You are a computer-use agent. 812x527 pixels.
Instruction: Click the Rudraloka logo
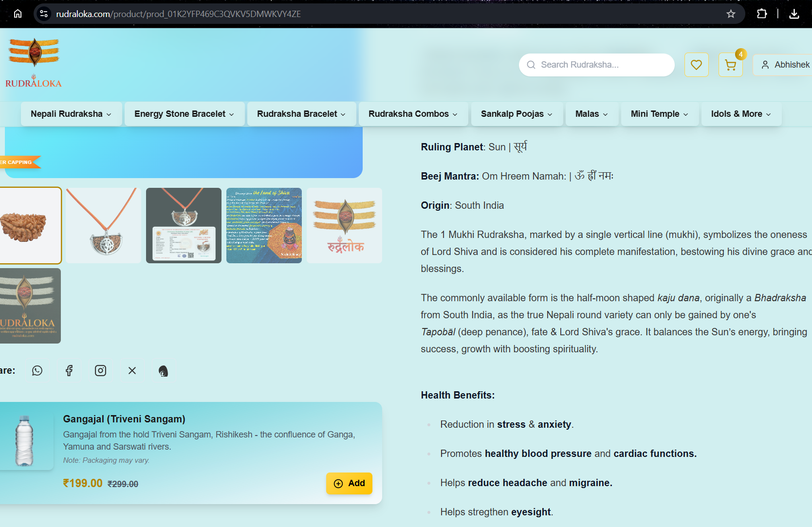tap(34, 63)
